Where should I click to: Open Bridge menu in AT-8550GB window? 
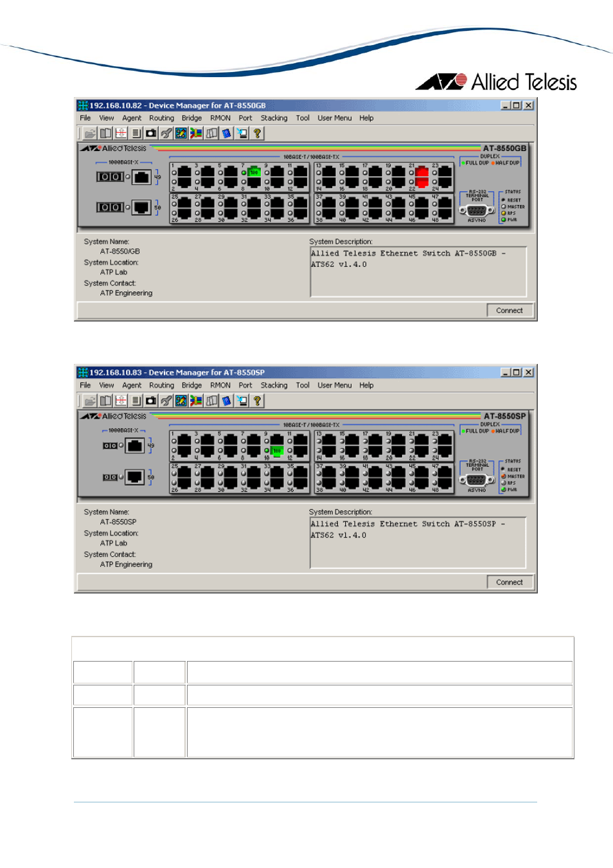point(191,118)
